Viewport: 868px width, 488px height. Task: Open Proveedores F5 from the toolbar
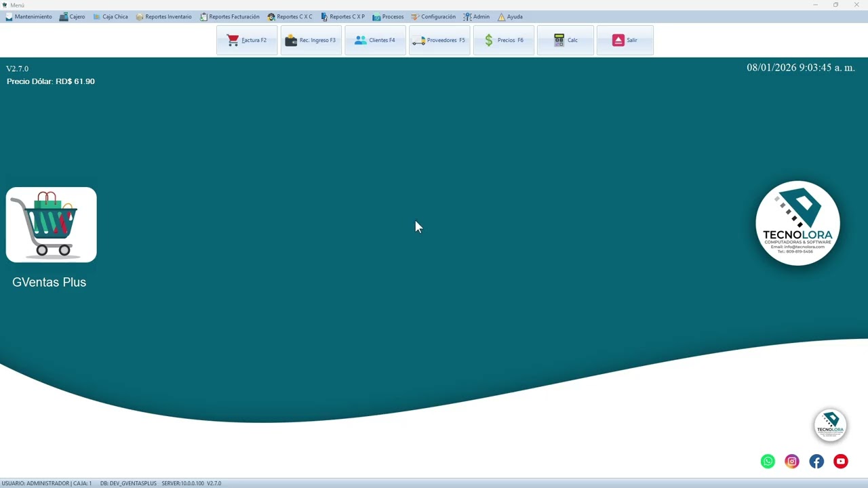point(439,40)
